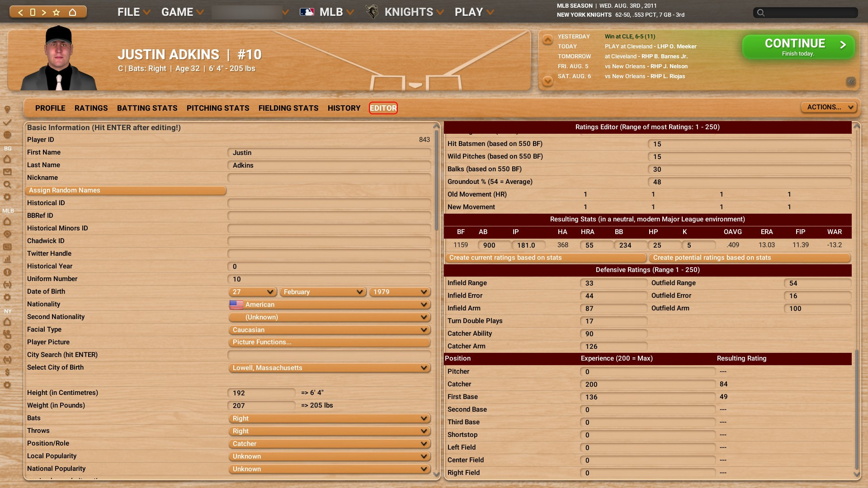Image resolution: width=868 pixels, height=488 pixels.
Task: Click the Catcher Arm rating field
Action: pos(613,347)
